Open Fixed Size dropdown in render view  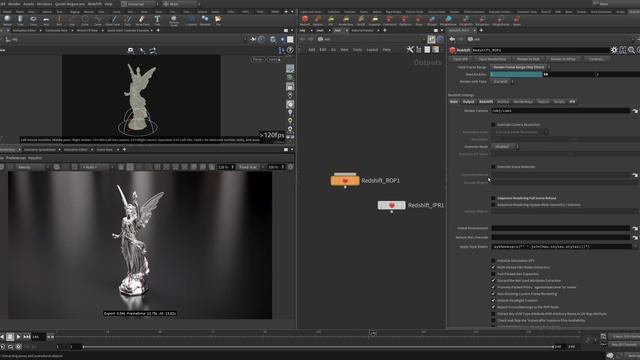pos(250,167)
